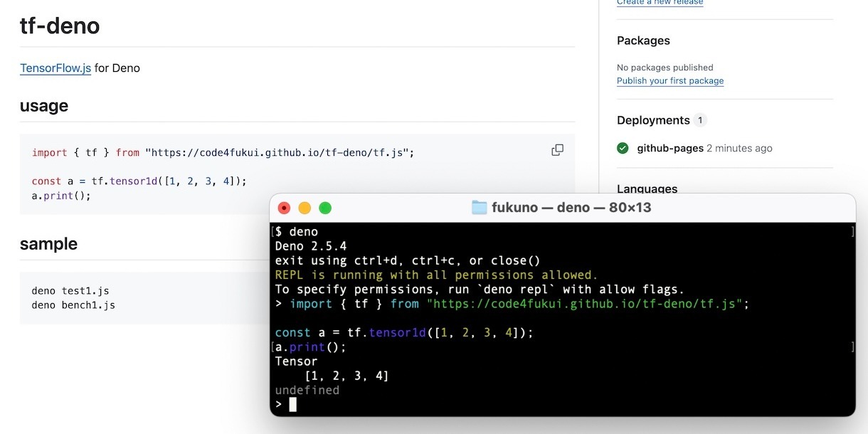Click the terminal title 'fukuno — deno — 80×13'
Viewport: 868px width, 434px height.
coord(571,208)
